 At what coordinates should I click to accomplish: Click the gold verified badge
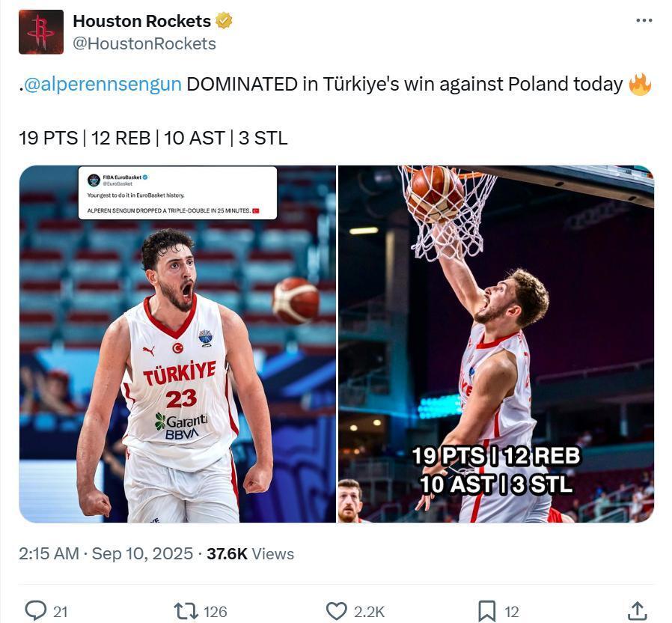(224, 20)
